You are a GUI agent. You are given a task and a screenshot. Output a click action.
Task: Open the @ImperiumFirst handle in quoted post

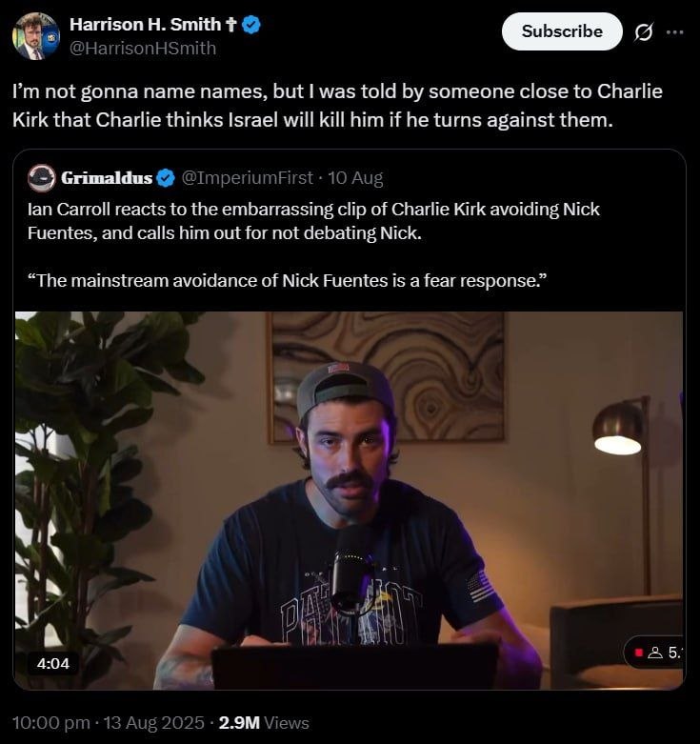point(247,178)
